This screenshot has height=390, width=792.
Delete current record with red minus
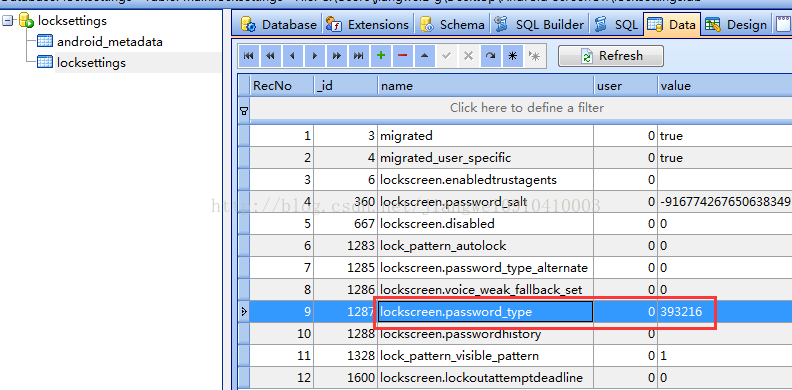click(403, 56)
